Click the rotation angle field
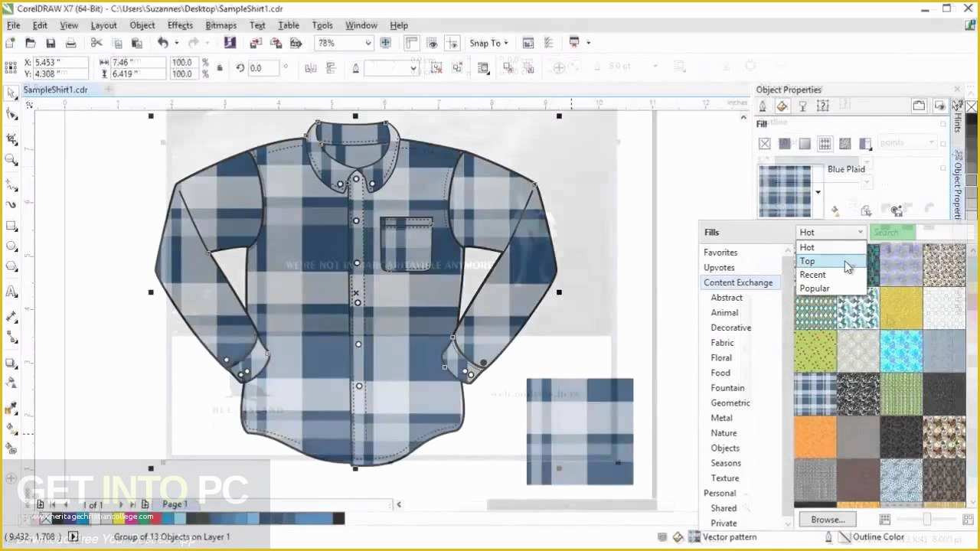 tap(264, 68)
